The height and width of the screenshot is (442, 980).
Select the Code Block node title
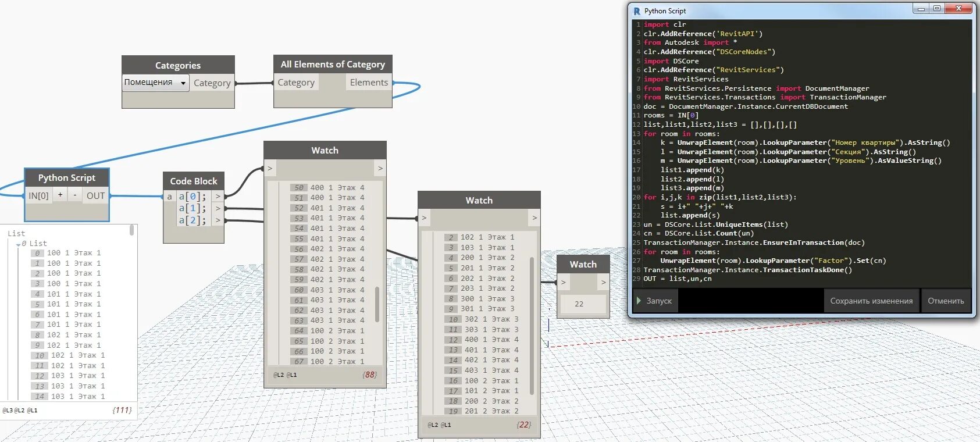194,181
